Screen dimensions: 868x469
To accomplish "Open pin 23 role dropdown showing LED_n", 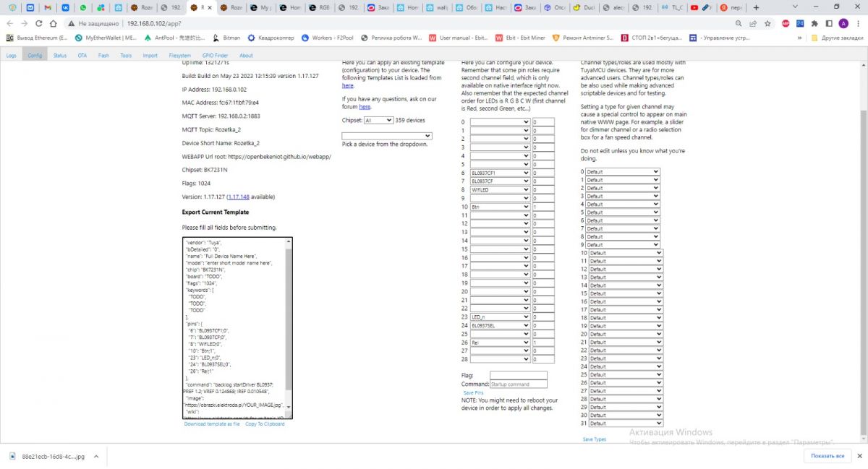I will tap(500, 317).
